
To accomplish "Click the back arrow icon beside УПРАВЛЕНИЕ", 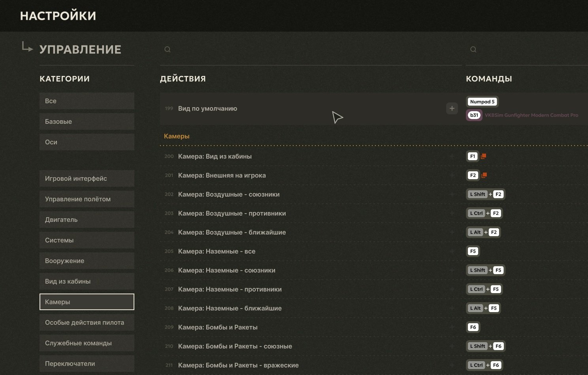I will click(27, 47).
